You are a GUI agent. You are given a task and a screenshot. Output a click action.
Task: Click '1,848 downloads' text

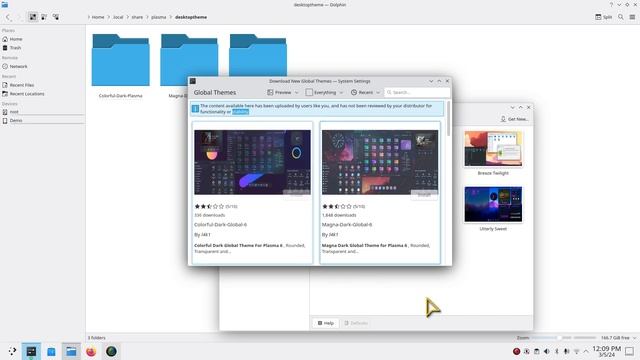[339, 215]
